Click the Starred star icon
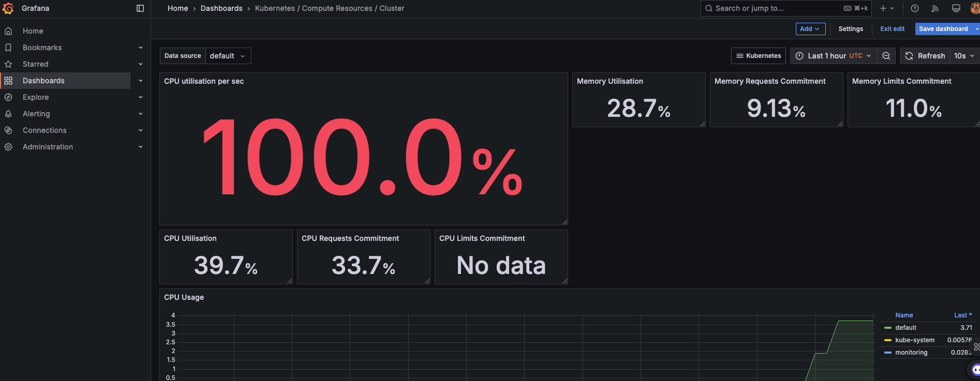Image resolution: width=980 pixels, height=381 pixels. coord(8,64)
